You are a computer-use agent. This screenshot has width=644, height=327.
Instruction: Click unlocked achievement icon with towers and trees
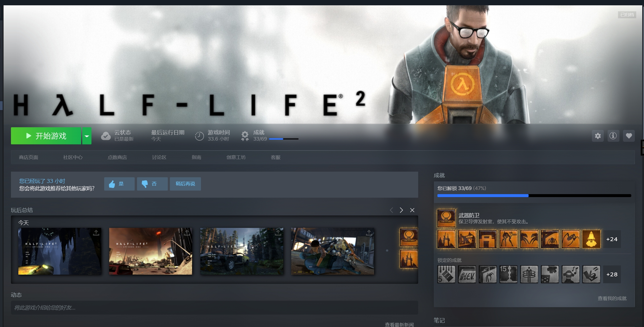point(446,239)
